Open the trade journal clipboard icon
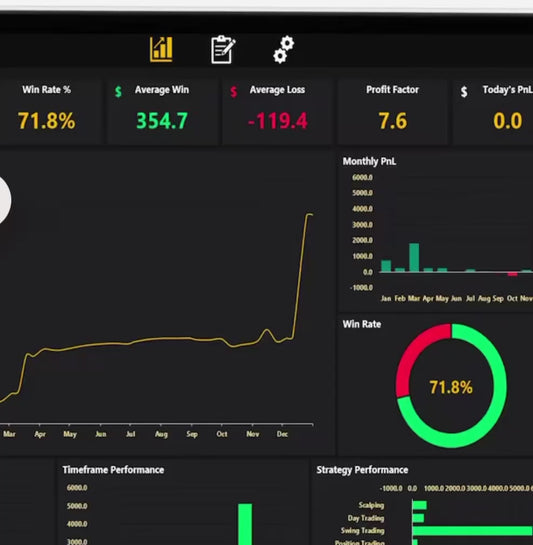The width and height of the screenshot is (533, 545). click(x=223, y=49)
